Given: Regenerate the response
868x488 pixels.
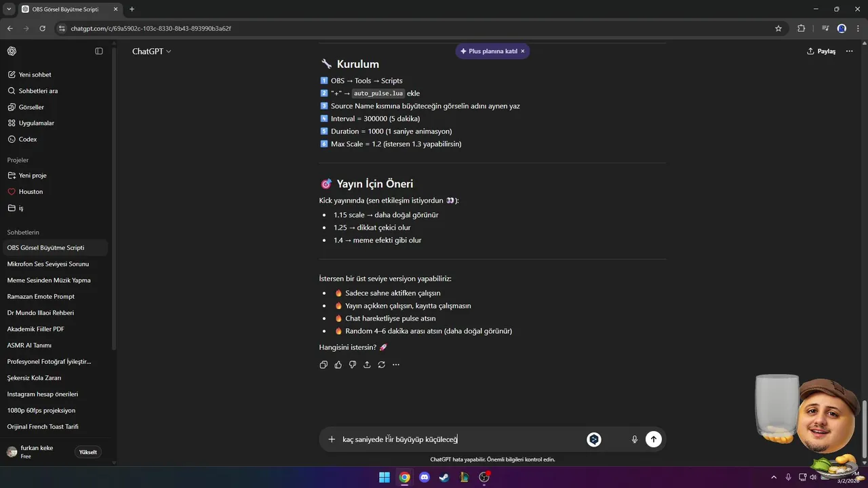Looking at the screenshot, I should tap(382, 365).
